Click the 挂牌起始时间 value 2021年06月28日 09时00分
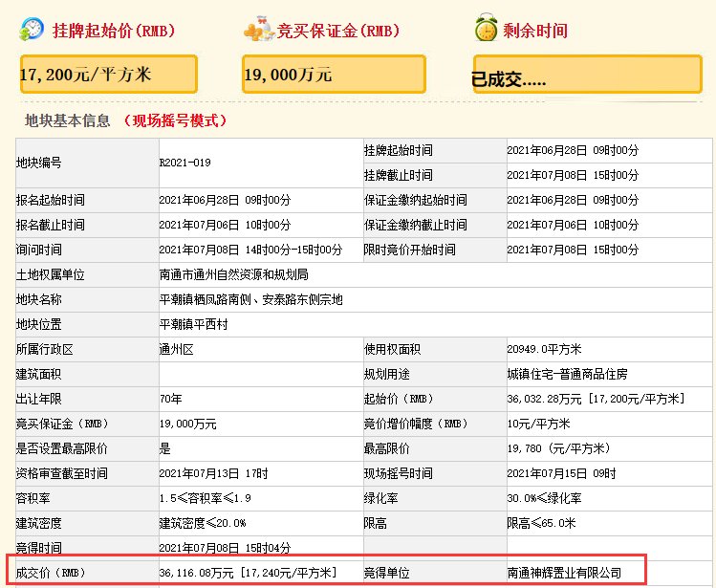The height and width of the screenshot is (588, 716). pyautogui.click(x=573, y=150)
